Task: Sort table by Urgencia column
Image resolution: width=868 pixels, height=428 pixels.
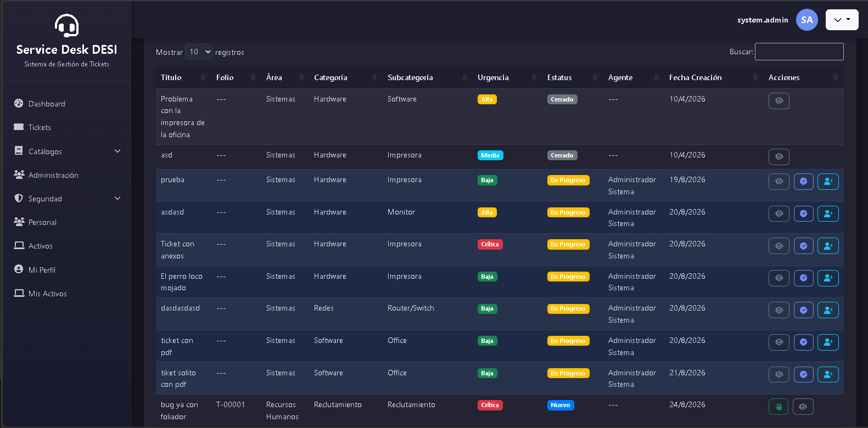Action: click(507, 77)
